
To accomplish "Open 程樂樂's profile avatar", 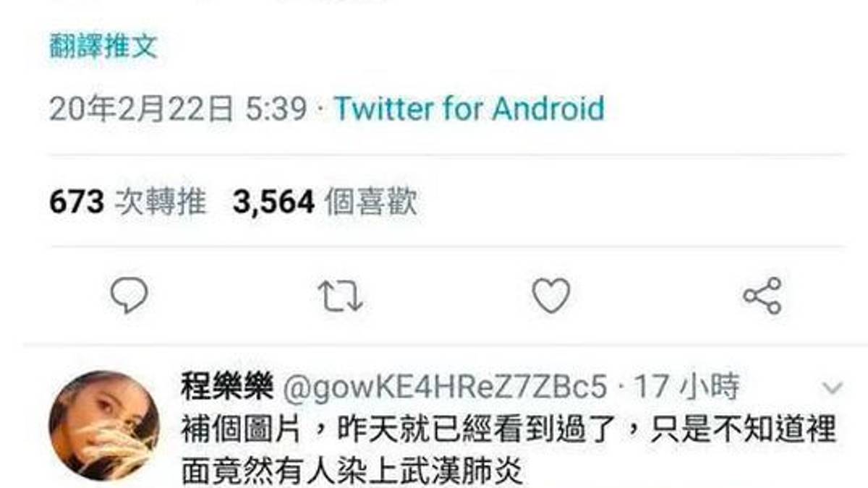I will pyautogui.click(x=104, y=426).
